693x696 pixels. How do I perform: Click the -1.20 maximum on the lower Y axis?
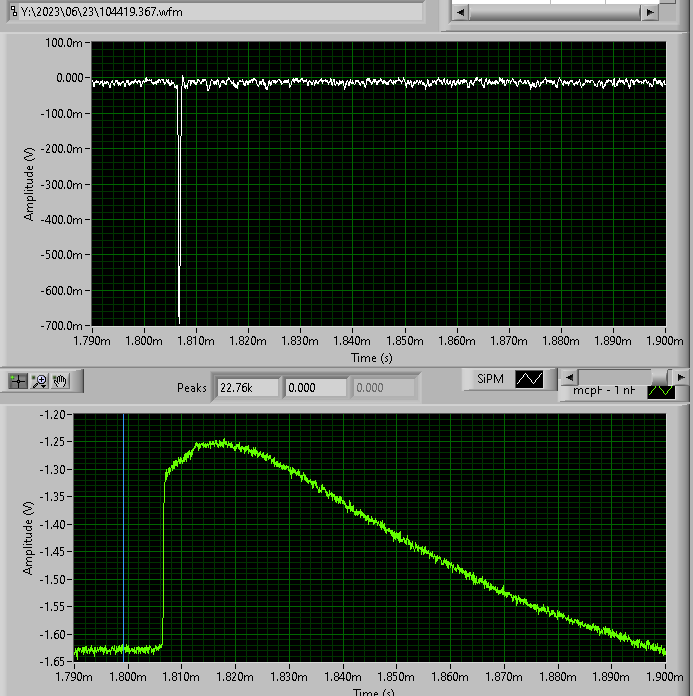point(52,415)
